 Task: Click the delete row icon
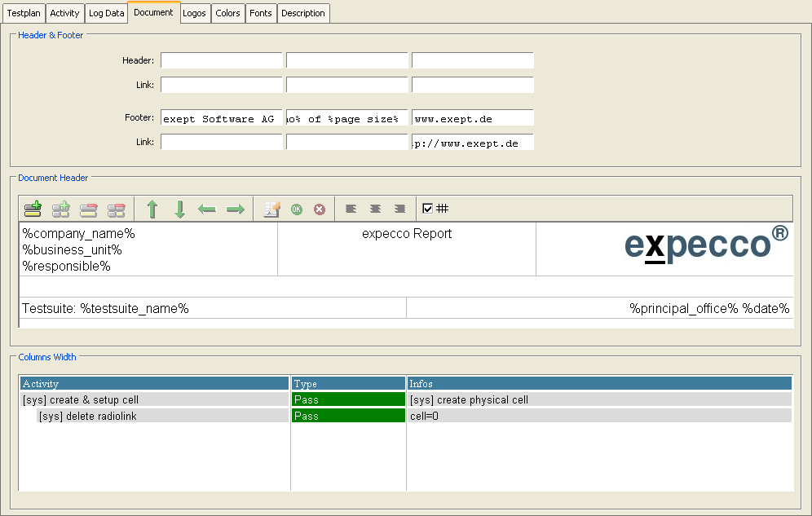88,209
